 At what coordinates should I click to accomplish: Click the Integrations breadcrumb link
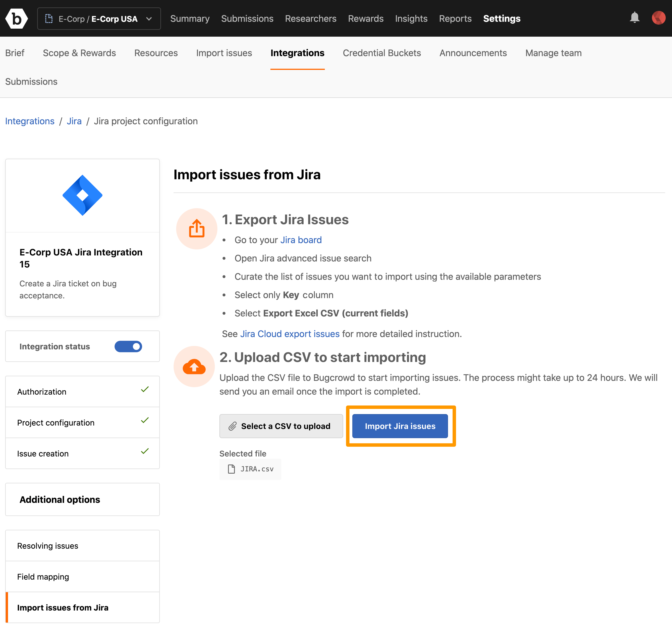tap(30, 121)
